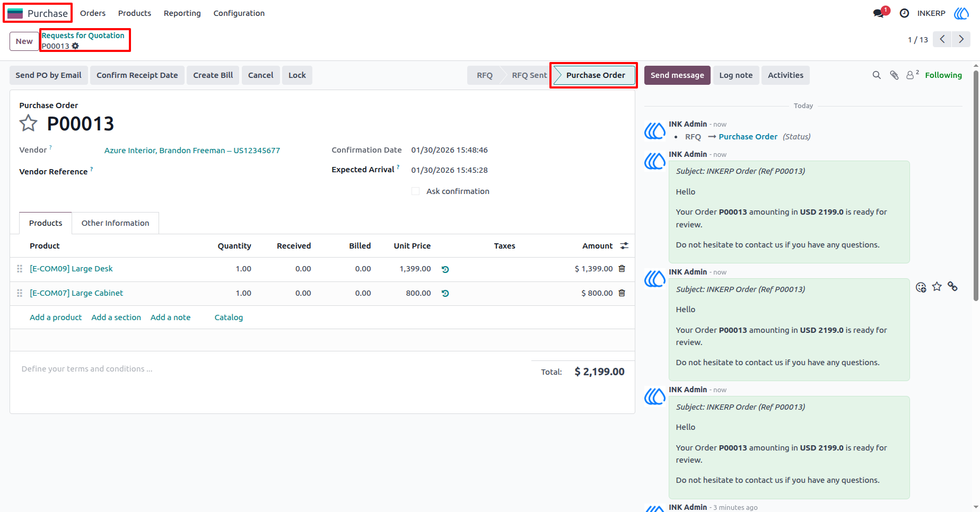This screenshot has height=512, width=980.
Task: Star the hovered chatter message
Action: pos(937,287)
